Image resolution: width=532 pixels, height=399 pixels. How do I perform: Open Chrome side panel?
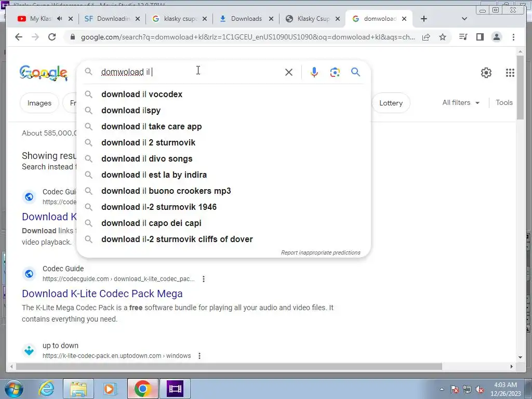pyautogui.click(x=480, y=37)
